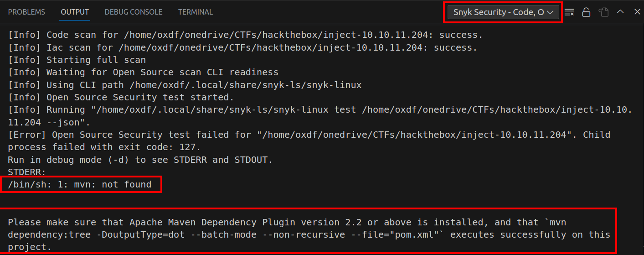This screenshot has width=644, height=255.
Task: Open the Snyk Security output channel dropdown
Action: pyautogui.click(x=503, y=12)
